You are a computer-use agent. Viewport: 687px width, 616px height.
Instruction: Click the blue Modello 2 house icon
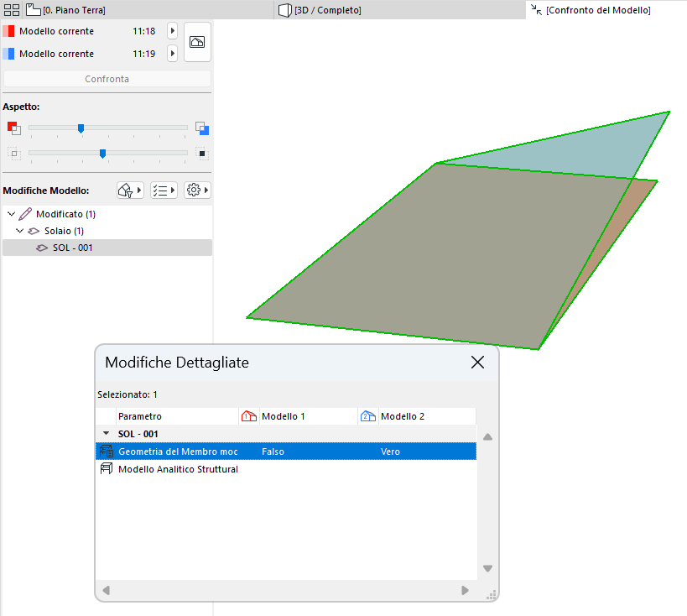click(x=368, y=416)
